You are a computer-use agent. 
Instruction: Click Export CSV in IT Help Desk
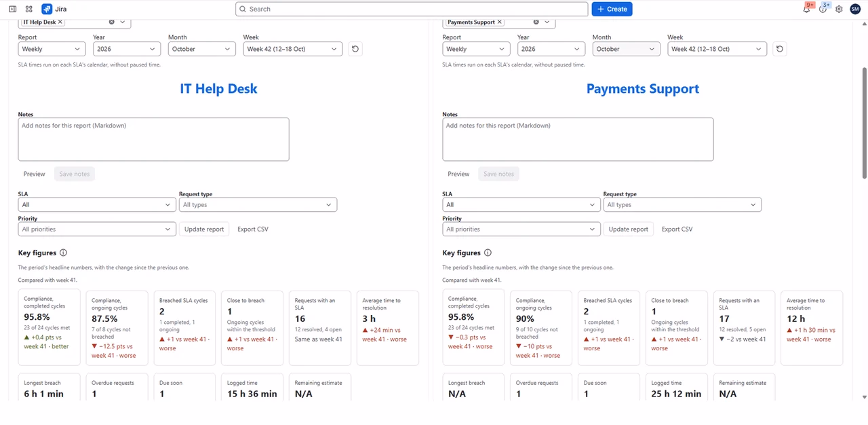coord(253,229)
